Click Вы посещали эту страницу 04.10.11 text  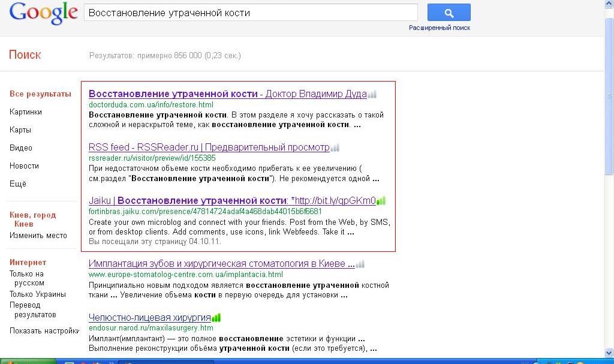(x=155, y=241)
